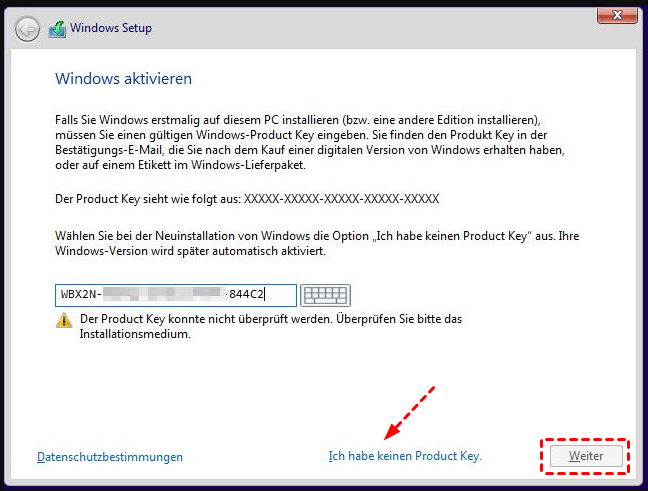Screen dimensions: 648x491
Task: Click the 'Der Product Key konnte nicht überprüft werden' message
Action: click(x=271, y=326)
